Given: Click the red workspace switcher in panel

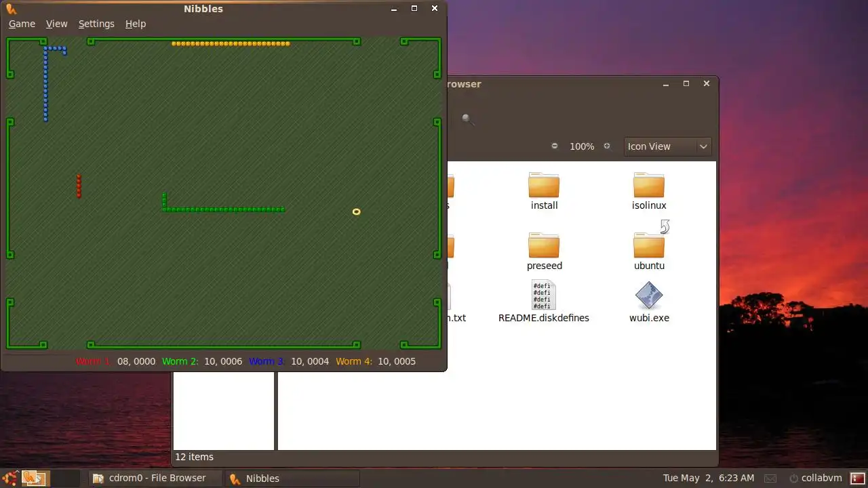Looking at the screenshot, I should [856, 479].
